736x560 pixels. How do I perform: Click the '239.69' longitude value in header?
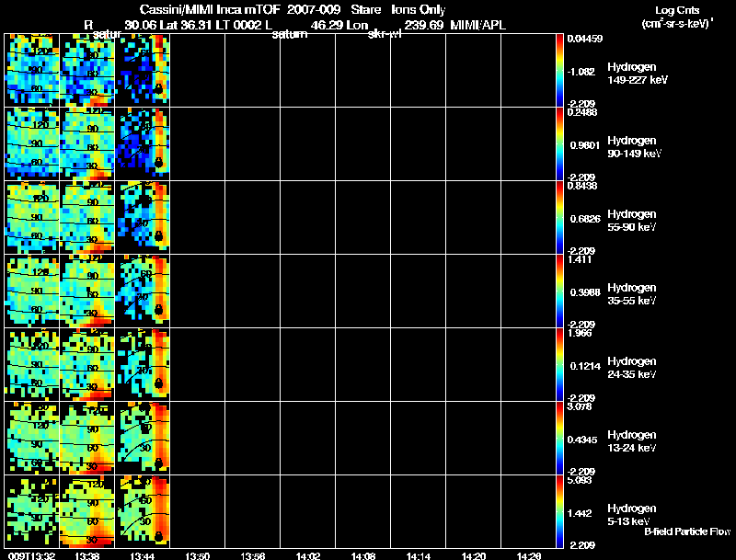pos(424,25)
